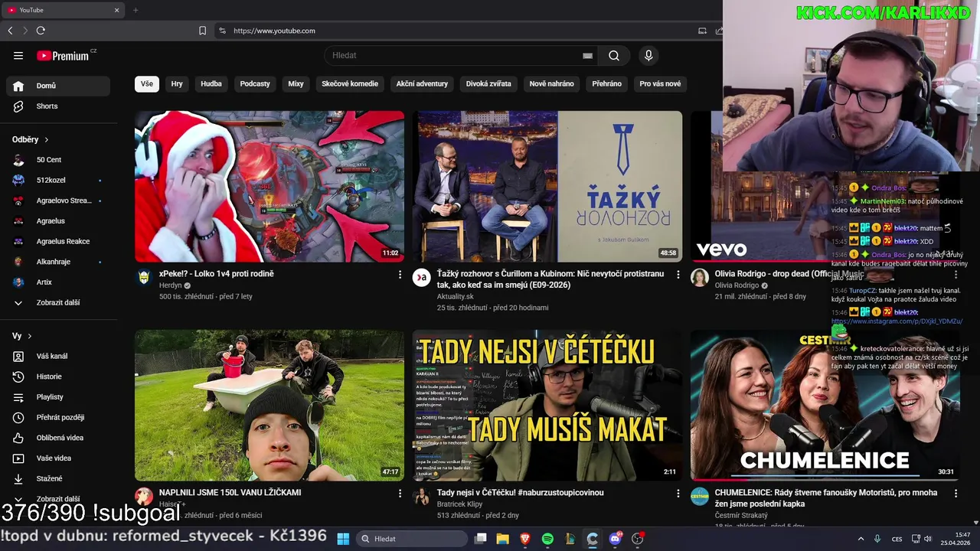The width and height of the screenshot is (980, 551).
Task: Expand Zobrazit další subscriptions
Action: click(x=58, y=302)
